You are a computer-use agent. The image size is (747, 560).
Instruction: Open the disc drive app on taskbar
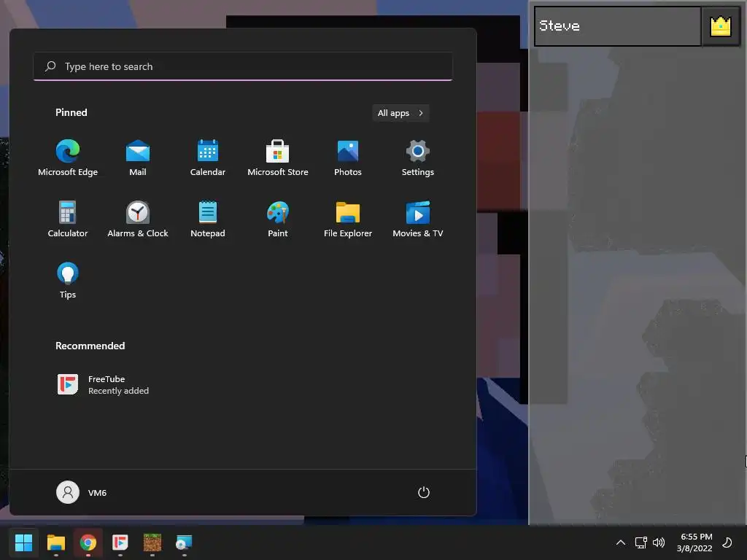(x=184, y=542)
